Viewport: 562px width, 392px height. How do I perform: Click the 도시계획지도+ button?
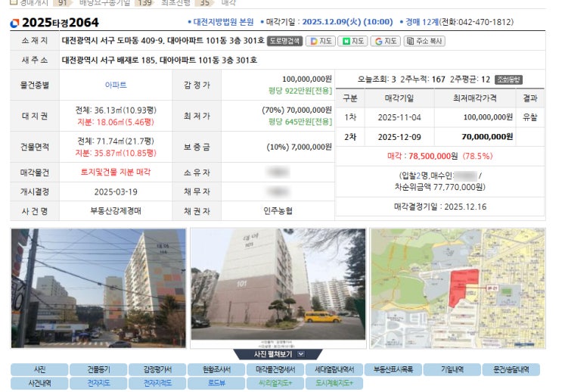pyautogui.click(x=334, y=384)
